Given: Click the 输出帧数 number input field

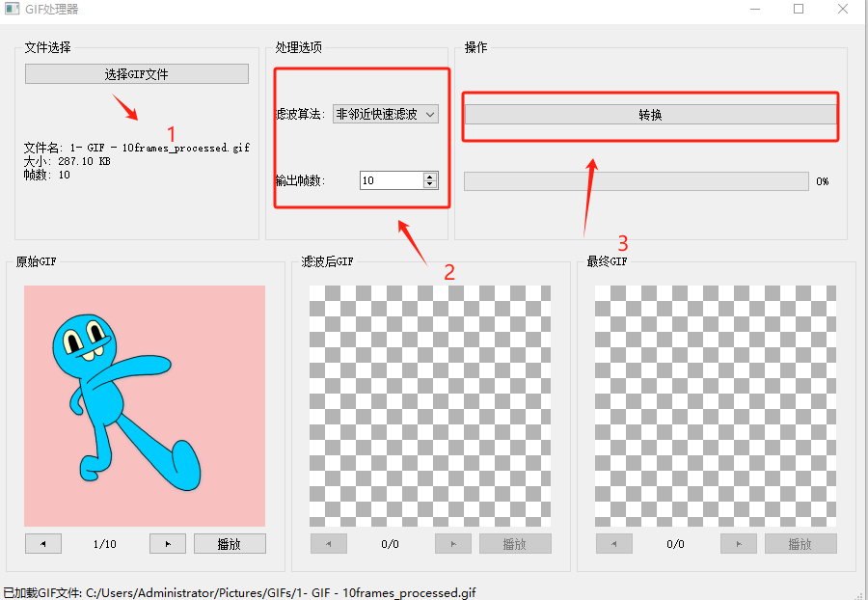Looking at the screenshot, I should point(391,180).
